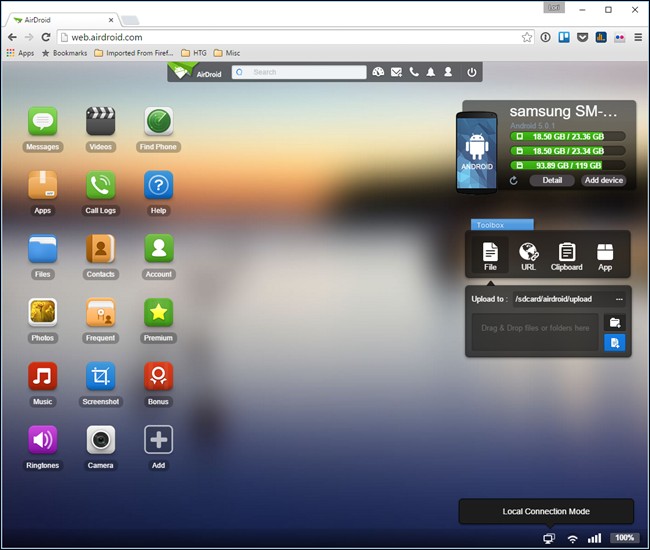Open Imported From Firefox bookmarks folder

click(x=133, y=53)
